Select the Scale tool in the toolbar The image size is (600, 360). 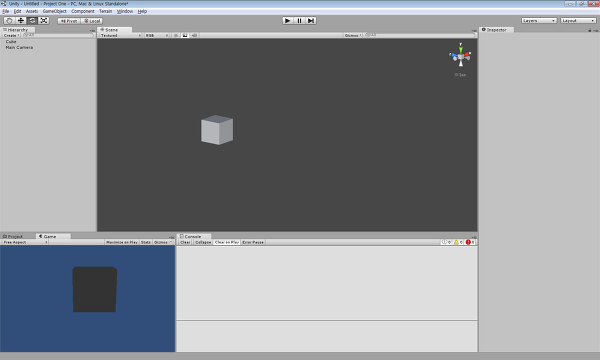click(x=44, y=21)
